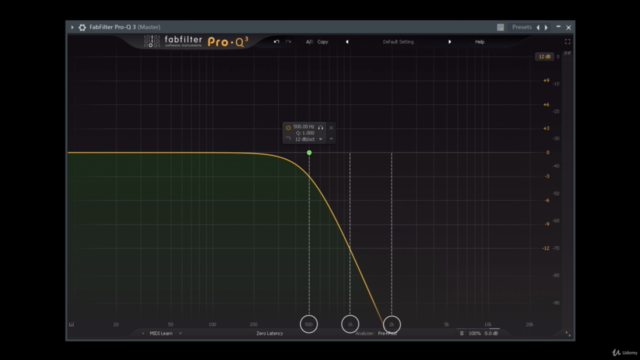Click the preset grid icon beside Presets
This screenshot has height=360, width=640.
500,27
